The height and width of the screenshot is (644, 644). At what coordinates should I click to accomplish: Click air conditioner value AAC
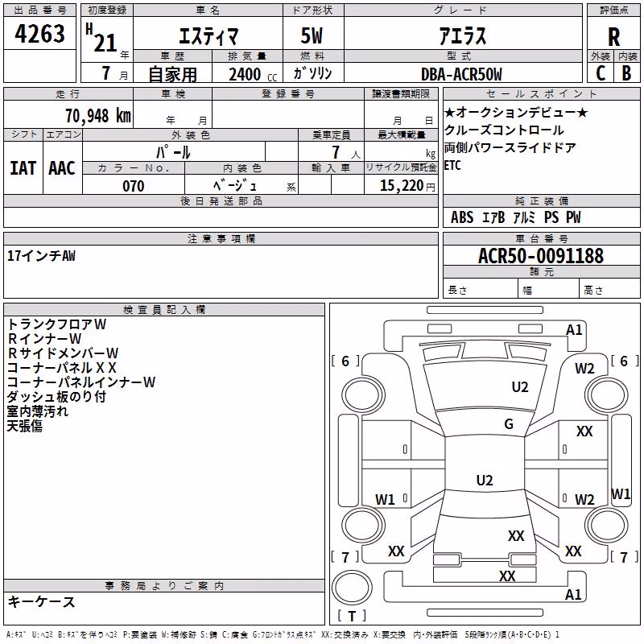(x=62, y=168)
